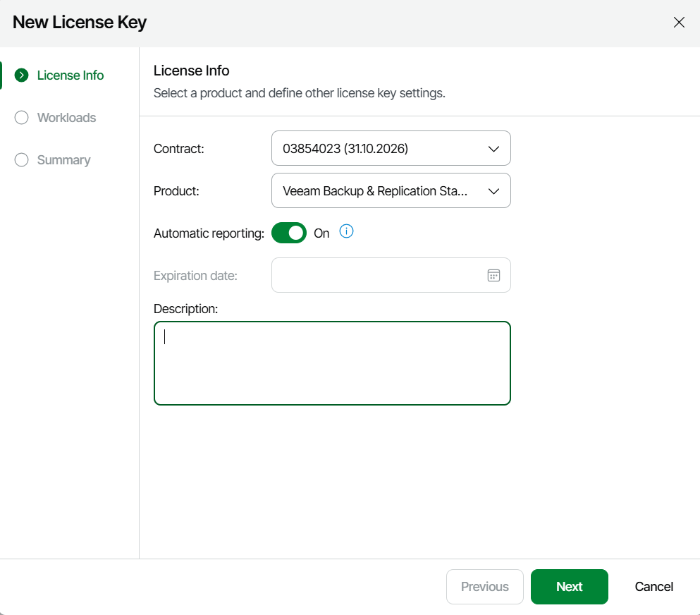Click the Summary step circle icon
This screenshot has width=700, height=615.
(x=22, y=160)
